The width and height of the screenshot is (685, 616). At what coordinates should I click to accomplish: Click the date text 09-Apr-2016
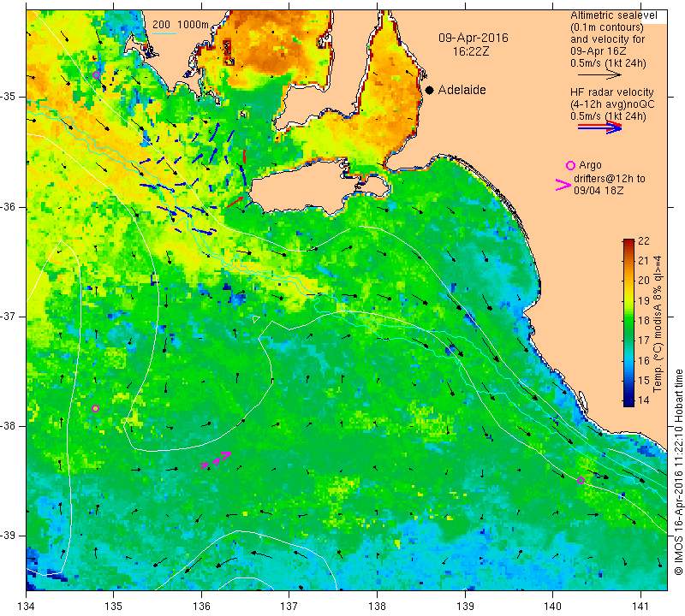[474, 38]
